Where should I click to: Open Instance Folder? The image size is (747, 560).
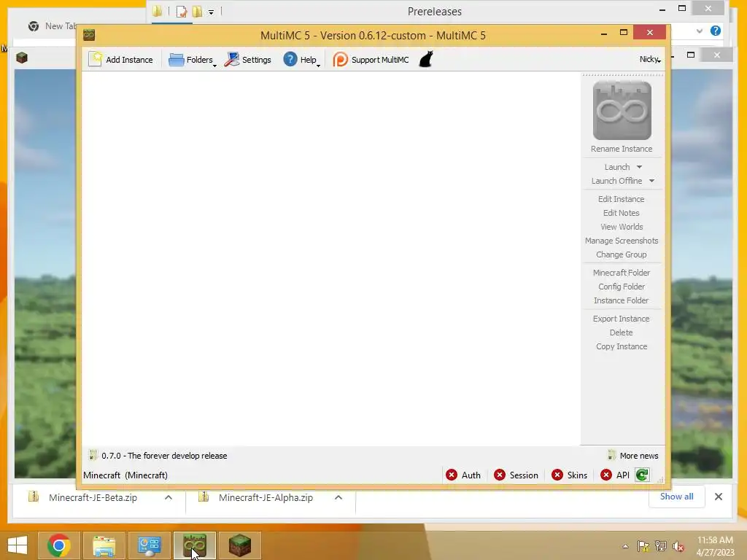[622, 300]
